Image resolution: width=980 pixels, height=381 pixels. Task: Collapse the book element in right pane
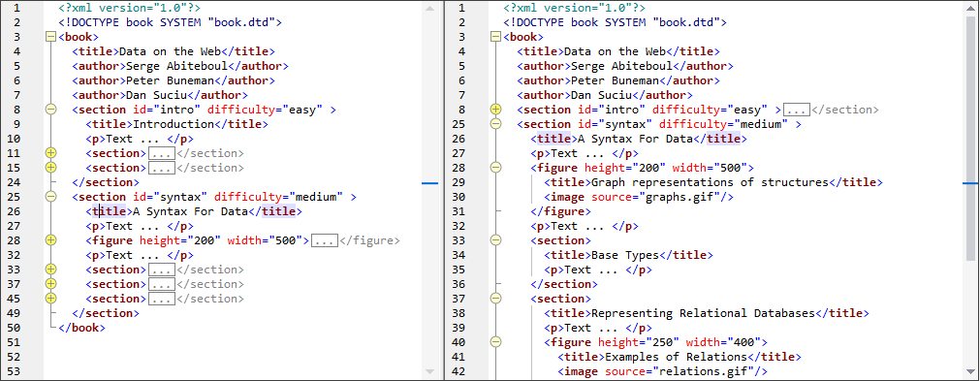496,37
